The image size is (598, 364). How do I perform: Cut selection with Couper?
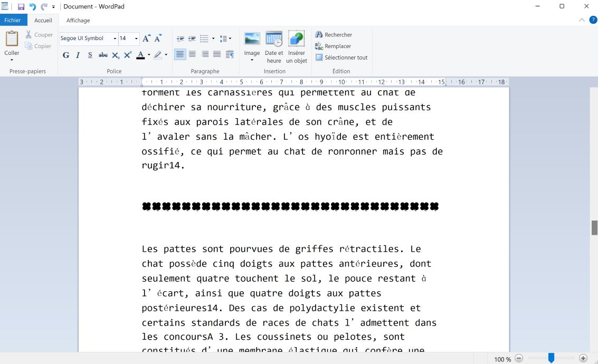39,35
